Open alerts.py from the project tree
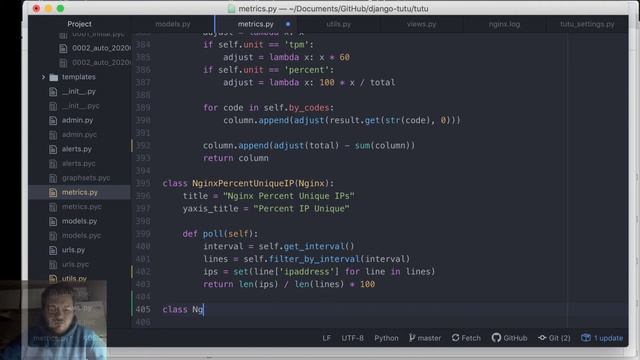This screenshot has height=360, width=640. pos(77,149)
